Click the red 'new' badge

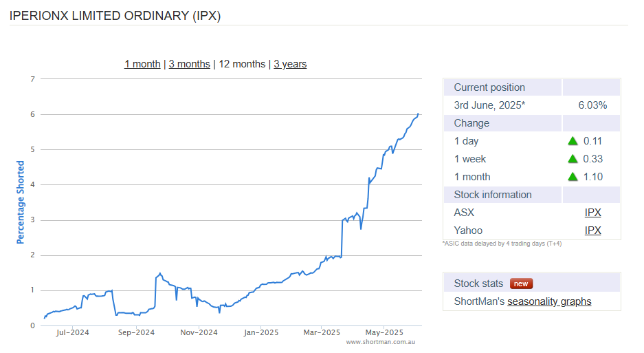(521, 284)
